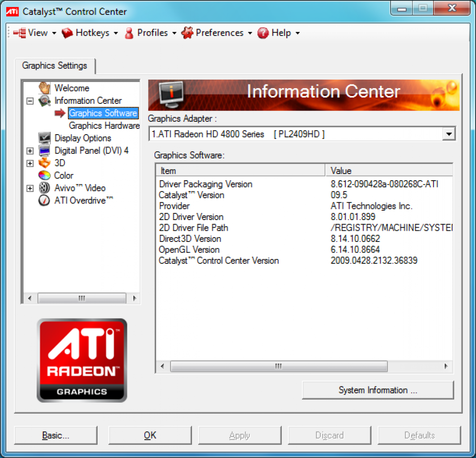Click the Information Center banner monitor icon
Viewport: 476px width, 458px height.
(x=171, y=94)
